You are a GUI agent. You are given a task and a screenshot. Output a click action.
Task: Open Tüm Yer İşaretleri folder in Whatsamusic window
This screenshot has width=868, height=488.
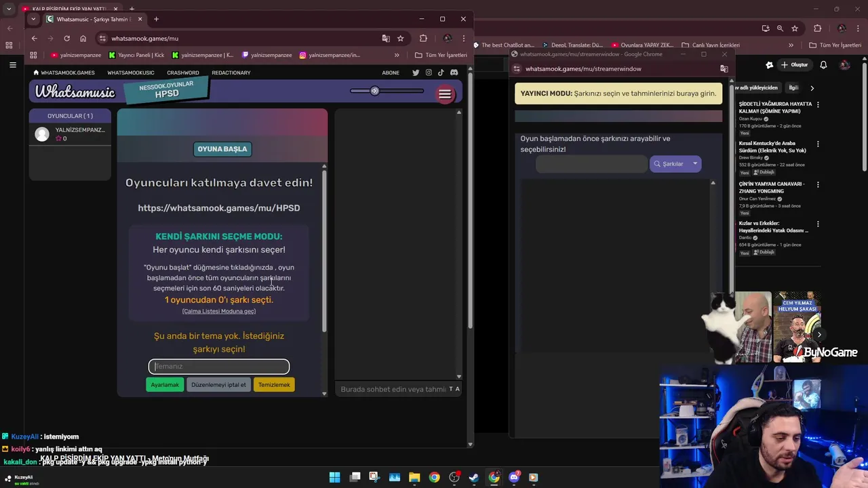click(441, 55)
